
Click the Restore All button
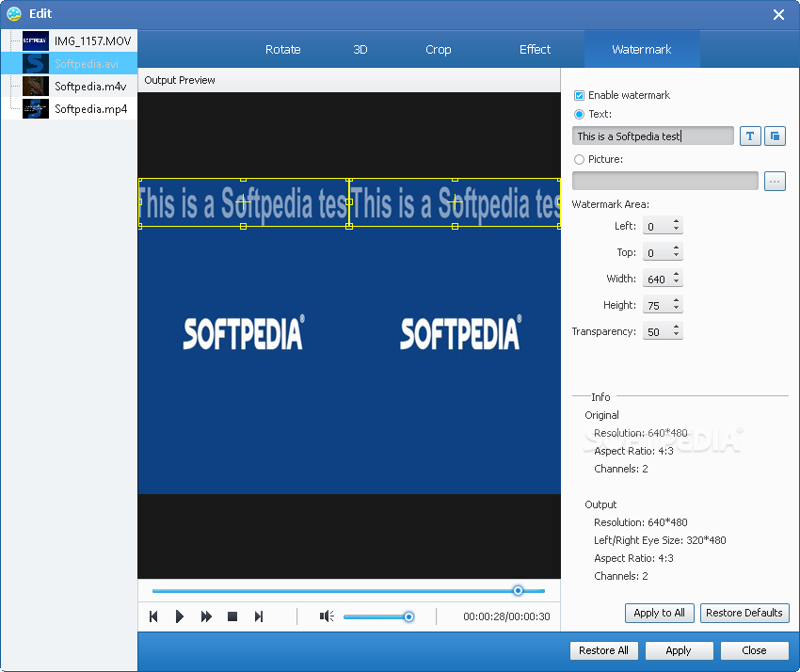point(603,650)
